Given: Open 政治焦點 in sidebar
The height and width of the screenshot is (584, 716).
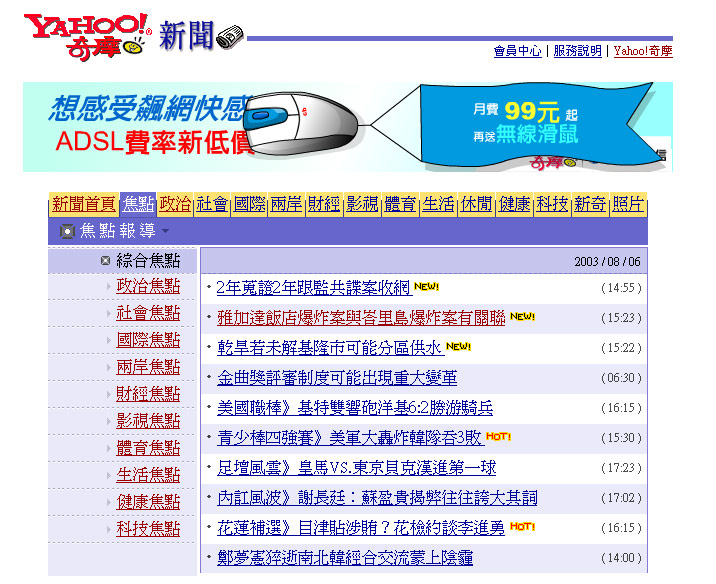Looking at the screenshot, I should pos(148,286).
